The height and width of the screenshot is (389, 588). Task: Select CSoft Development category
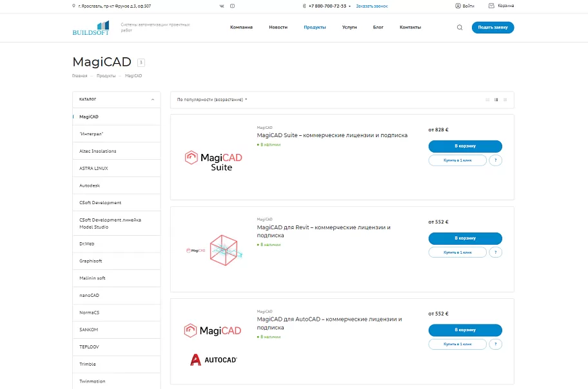[x=116, y=203]
